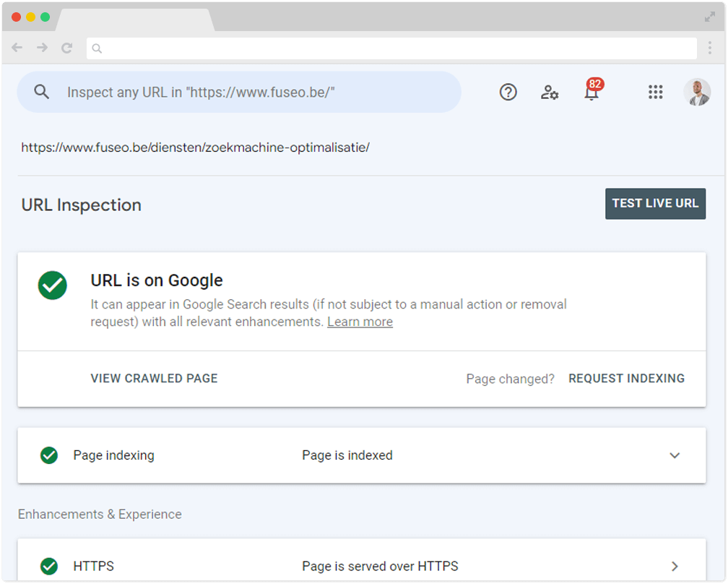This screenshot has width=728, height=584.
Task: Click the URL Inspection heading
Action: point(81,205)
